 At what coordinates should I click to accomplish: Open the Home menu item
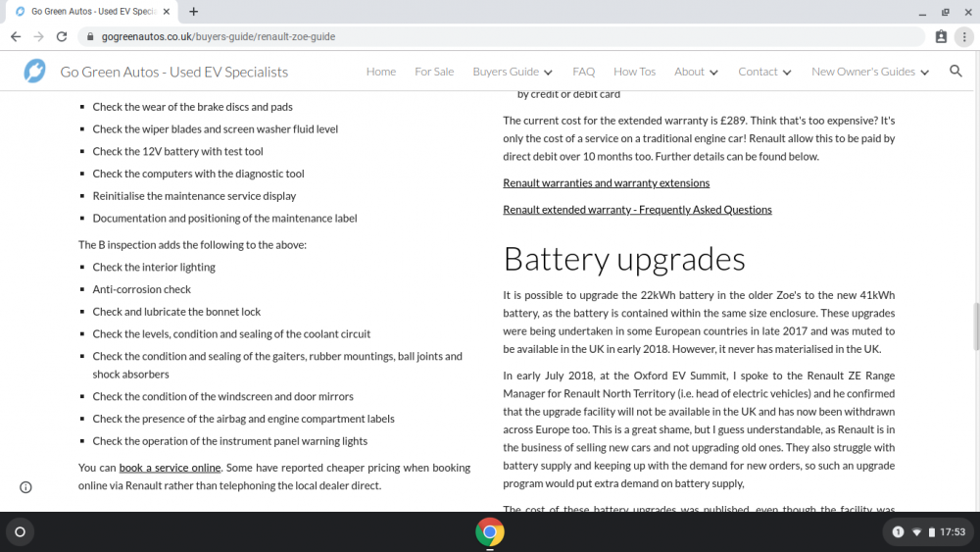pyautogui.click(x=380, y=72)
